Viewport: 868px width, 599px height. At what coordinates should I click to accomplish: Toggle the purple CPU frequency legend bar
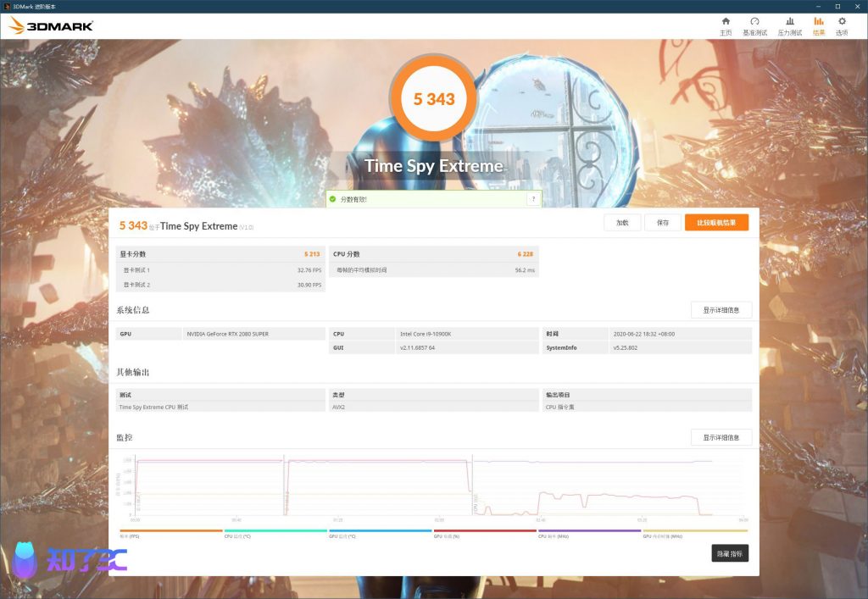pyautogui.click(x=590, y=531)
